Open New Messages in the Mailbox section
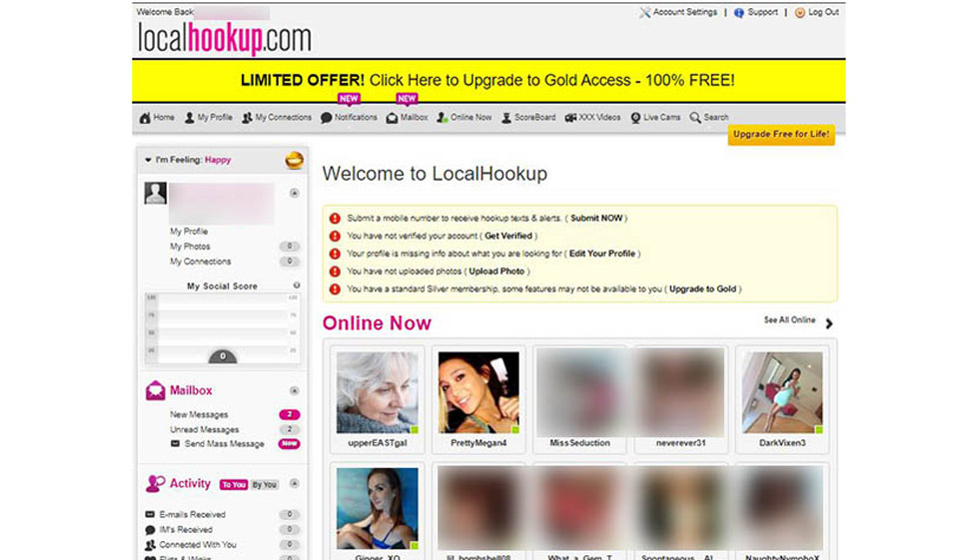The image size is (959, 560). 199,414
